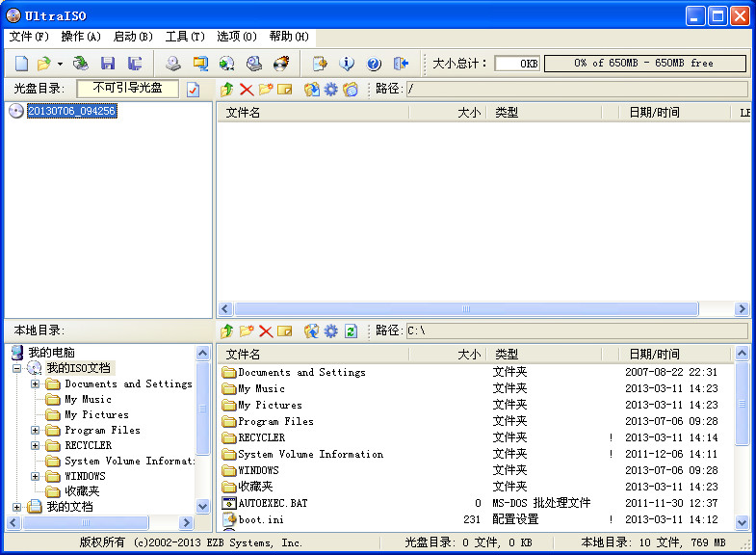The image size is (756, 555).
Task: Open the 帮助(H) menu
Action: pos(289,37)
